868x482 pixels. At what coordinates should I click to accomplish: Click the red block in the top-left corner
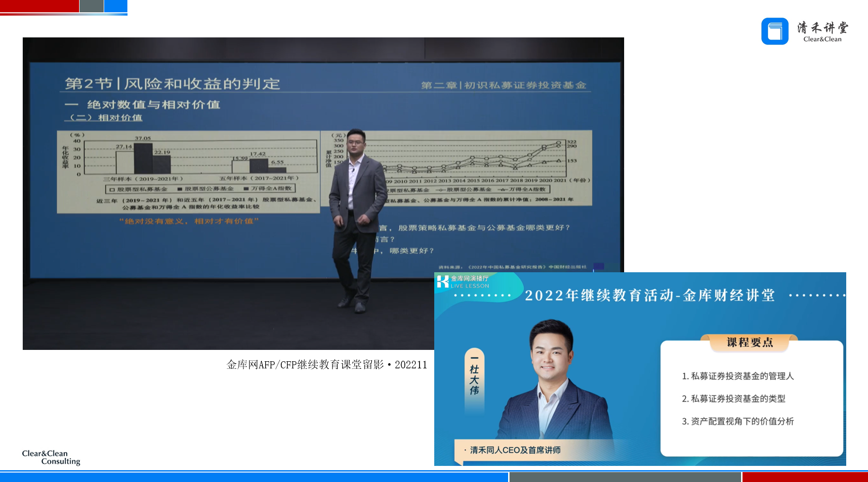point(39,6)
